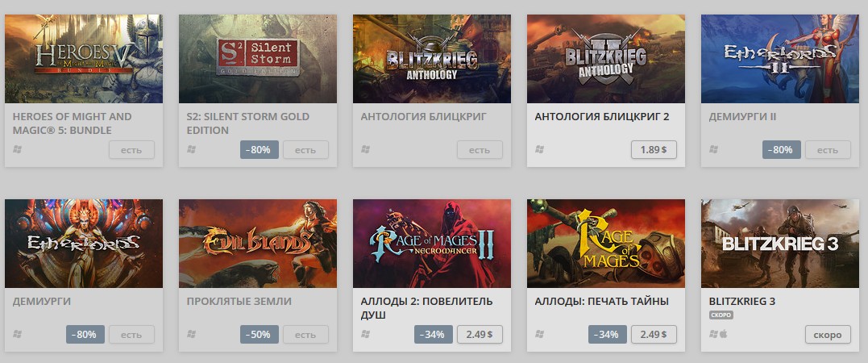Open the Evil Islands cover image
Screen dimensions: 868x363
point(257,244)
